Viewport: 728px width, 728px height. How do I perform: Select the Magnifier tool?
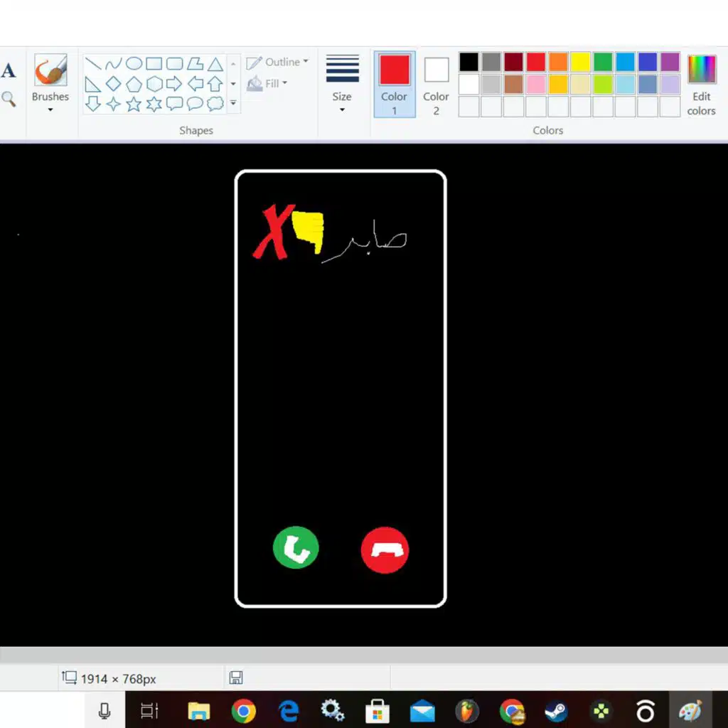point(9,99)
